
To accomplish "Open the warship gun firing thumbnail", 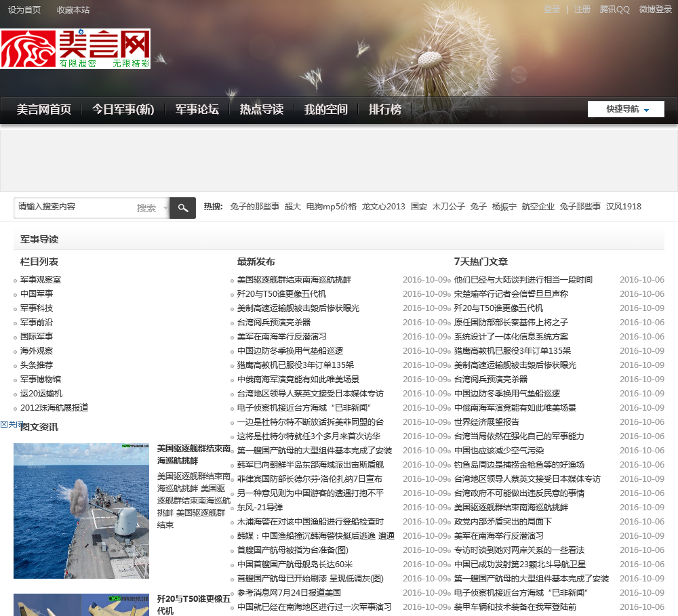I will pos(81,511).
